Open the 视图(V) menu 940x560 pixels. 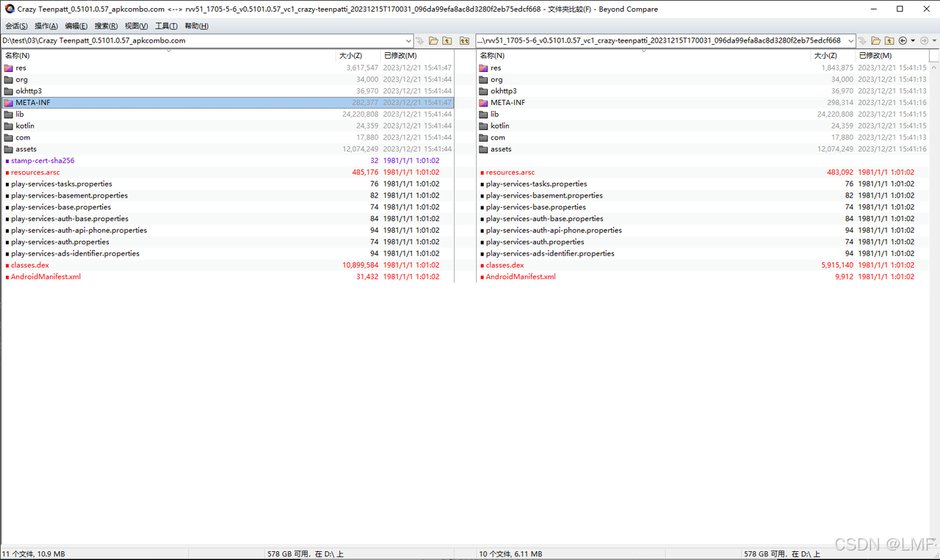136,26
